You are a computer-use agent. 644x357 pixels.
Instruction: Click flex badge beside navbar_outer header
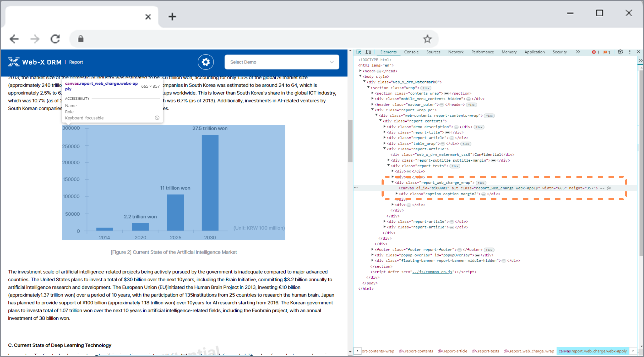coord(471,105)
